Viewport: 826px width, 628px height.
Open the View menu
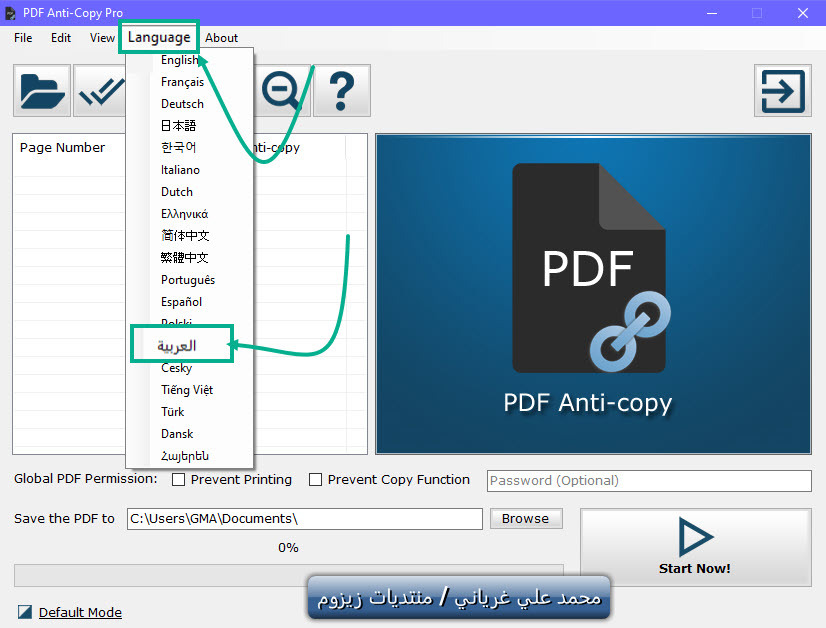pos(102,38)
